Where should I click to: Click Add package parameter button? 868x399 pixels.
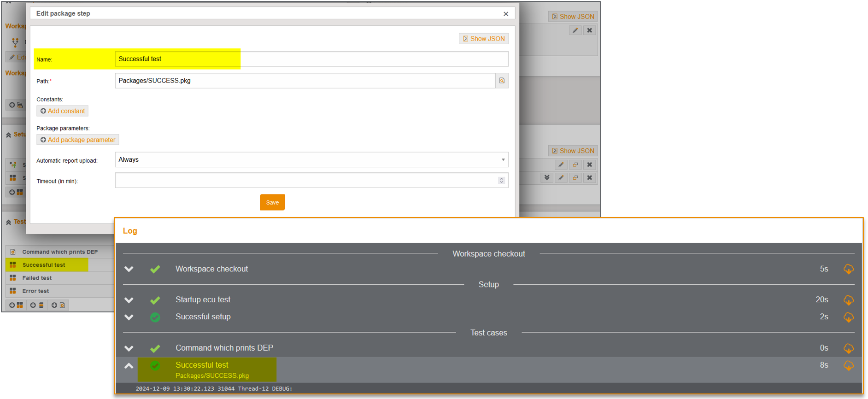click(x=77, y=140)
